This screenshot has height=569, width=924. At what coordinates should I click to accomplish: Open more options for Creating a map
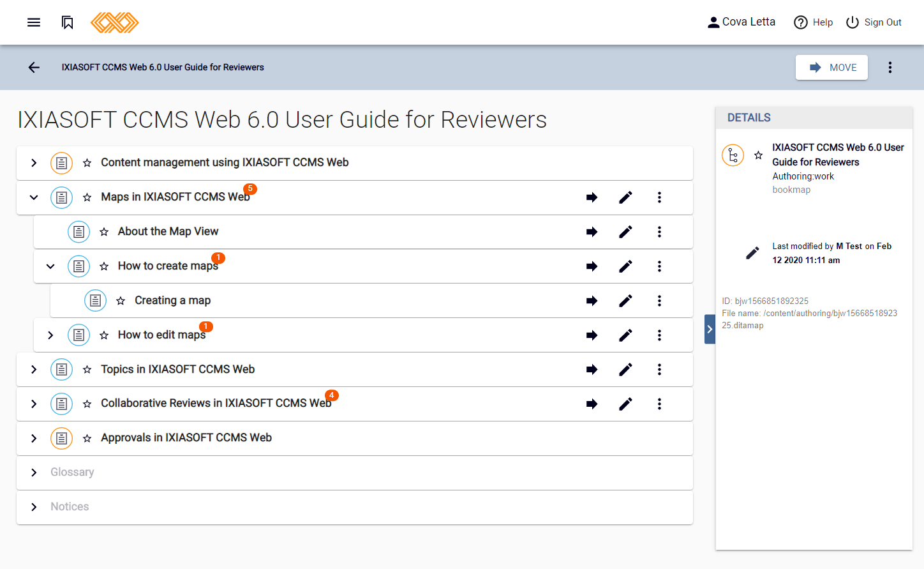coord(659,301)
